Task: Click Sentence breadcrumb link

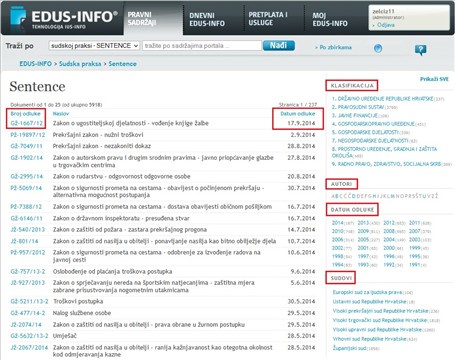Action: pyautogui.click(x=122, y=64)
